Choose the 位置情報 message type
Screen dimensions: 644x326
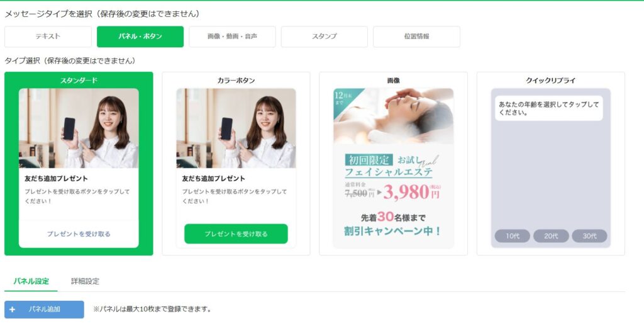416,37
